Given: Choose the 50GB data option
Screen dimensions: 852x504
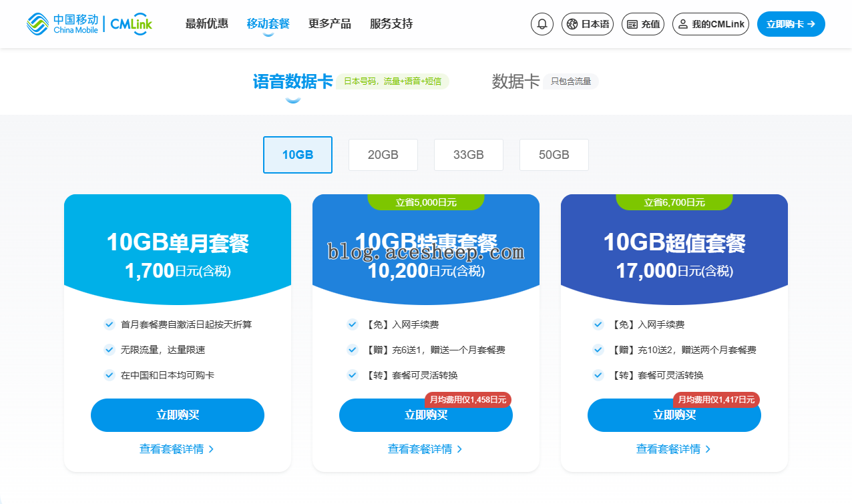Looking at the screenshot, I should [554, 155].
